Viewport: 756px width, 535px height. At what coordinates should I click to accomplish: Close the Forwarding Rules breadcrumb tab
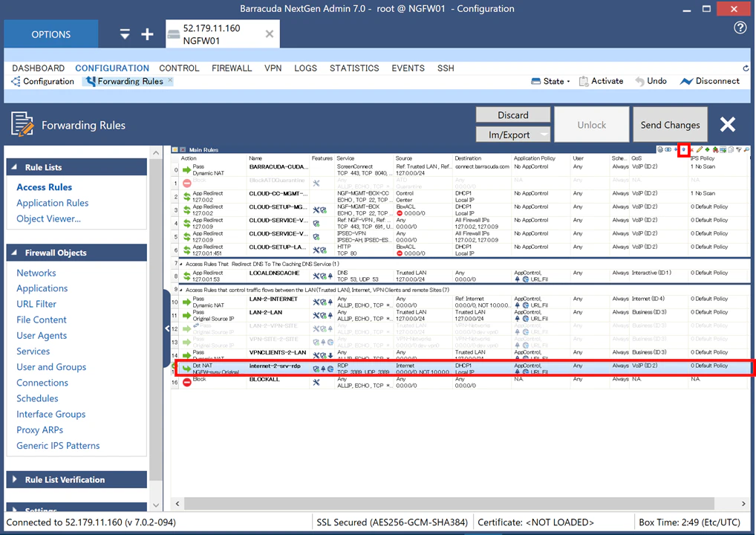click(x=170, y=80)
